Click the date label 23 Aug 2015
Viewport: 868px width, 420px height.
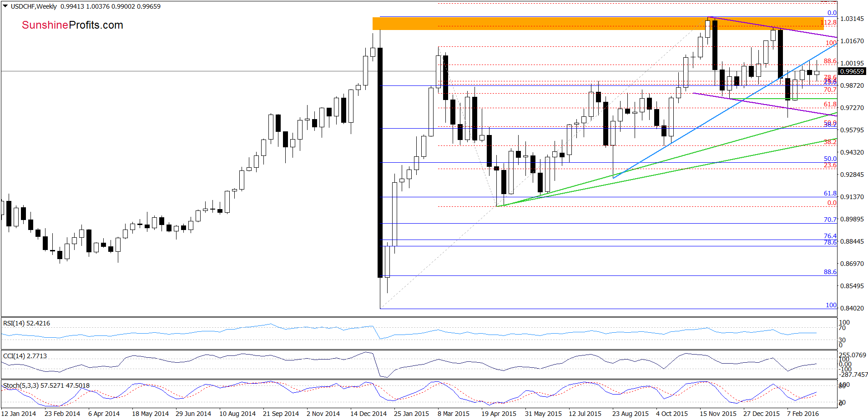pos(631,414)
